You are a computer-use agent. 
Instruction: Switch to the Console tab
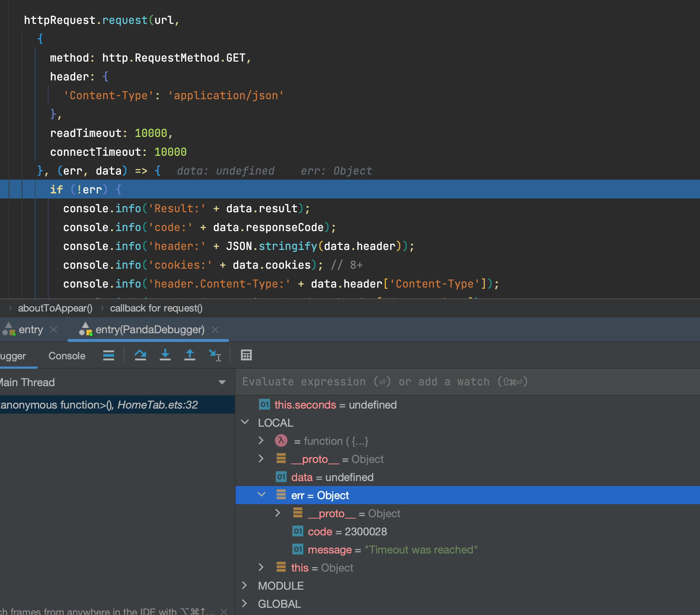pyautogui.click(x=67, y=356)
